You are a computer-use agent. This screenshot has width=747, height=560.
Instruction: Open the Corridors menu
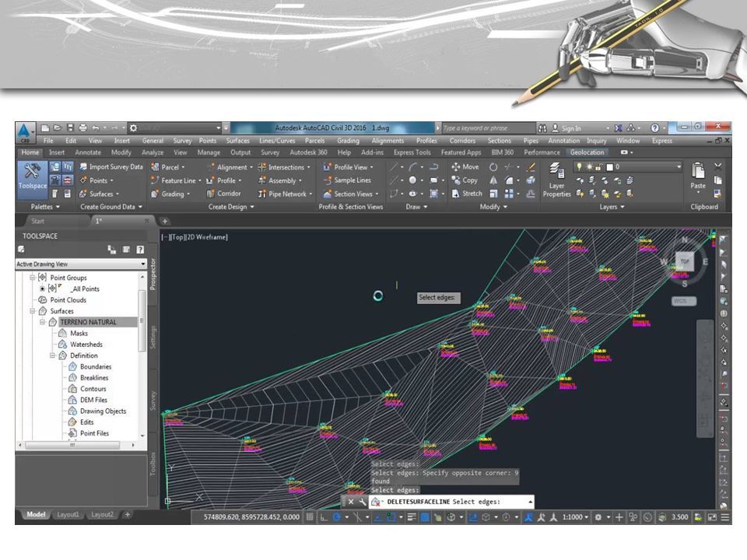click(x=462, y=141)
